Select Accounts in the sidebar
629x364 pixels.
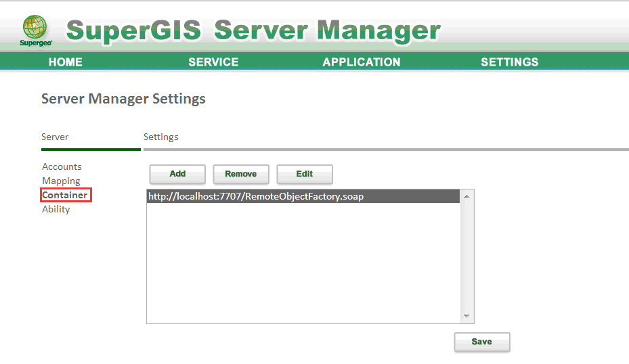62,166
